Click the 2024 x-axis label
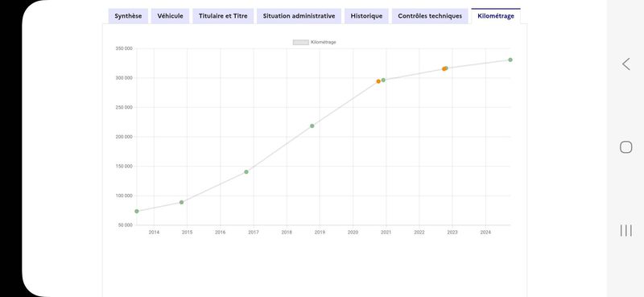Viewport: 644px width, 297px height. point(485,233)
